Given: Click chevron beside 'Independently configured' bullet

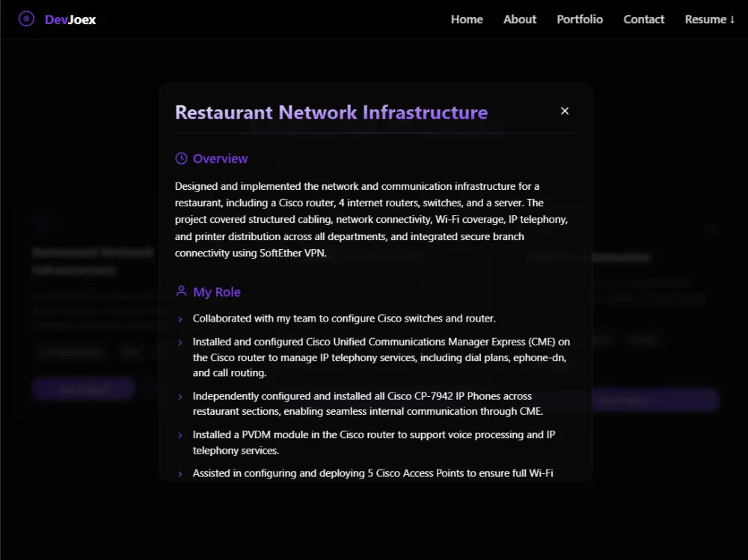Looking at the screenshot, I should 180,397.
